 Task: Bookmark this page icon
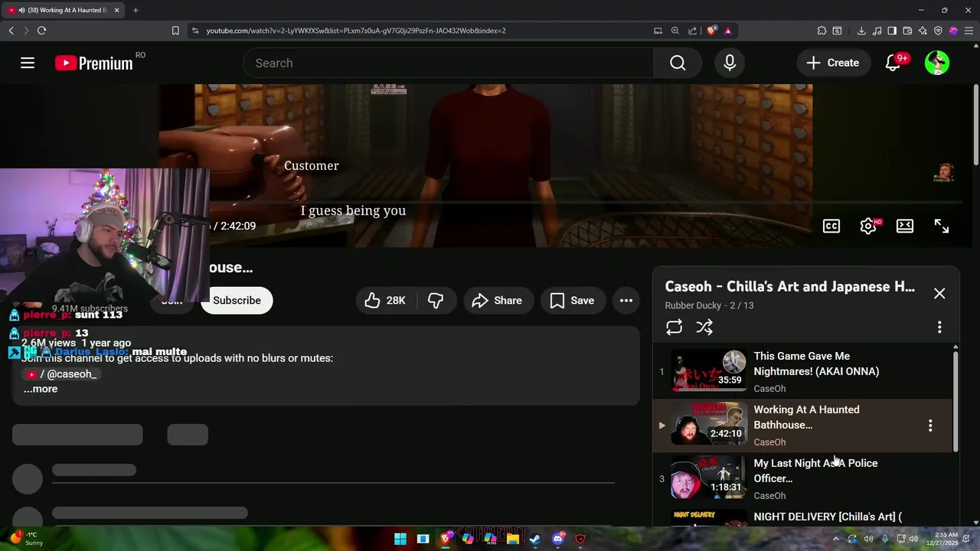point(175,31)
